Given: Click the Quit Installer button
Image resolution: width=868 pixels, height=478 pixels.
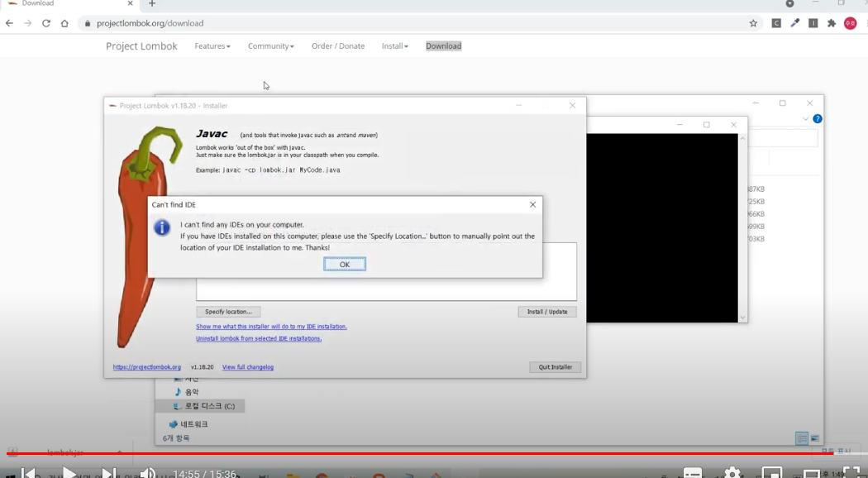Looking at the screenshot, I should click(556, 366).
